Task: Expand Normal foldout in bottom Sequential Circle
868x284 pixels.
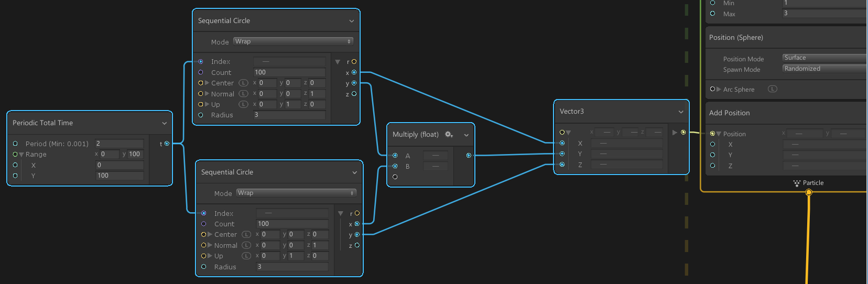Action: [210, 245]
